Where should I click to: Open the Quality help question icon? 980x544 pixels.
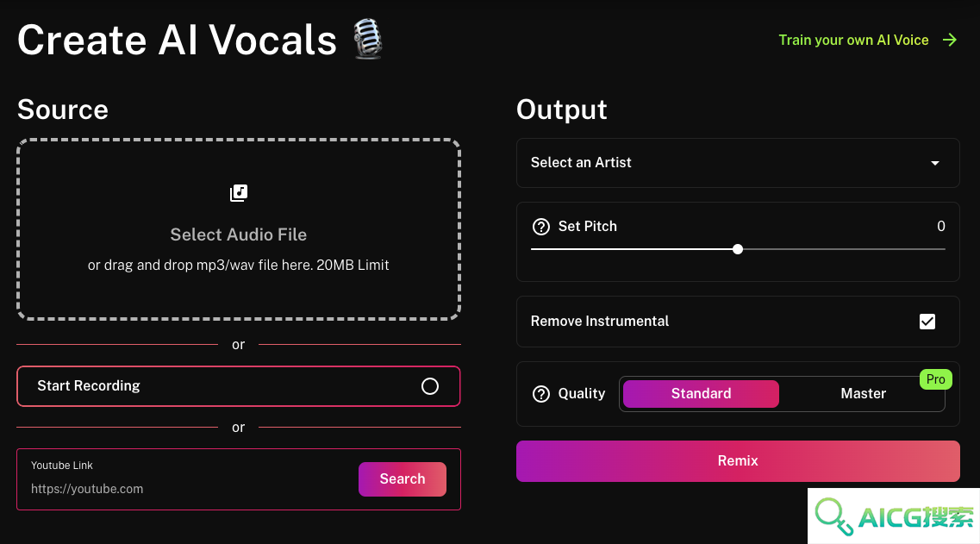(541, 394)
